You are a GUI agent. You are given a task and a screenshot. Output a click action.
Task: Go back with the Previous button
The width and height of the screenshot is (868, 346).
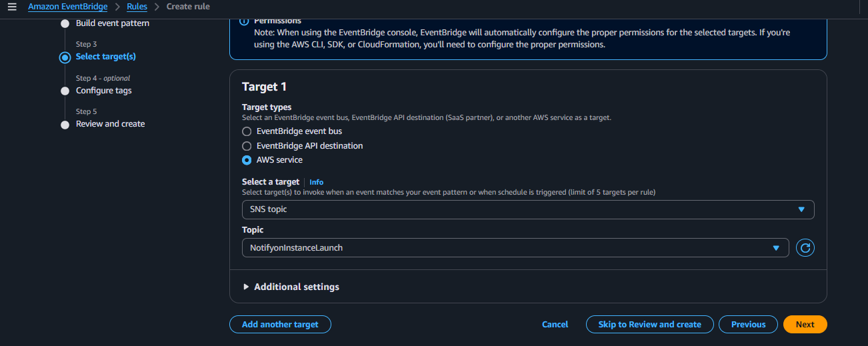click(x=748, y=325)
